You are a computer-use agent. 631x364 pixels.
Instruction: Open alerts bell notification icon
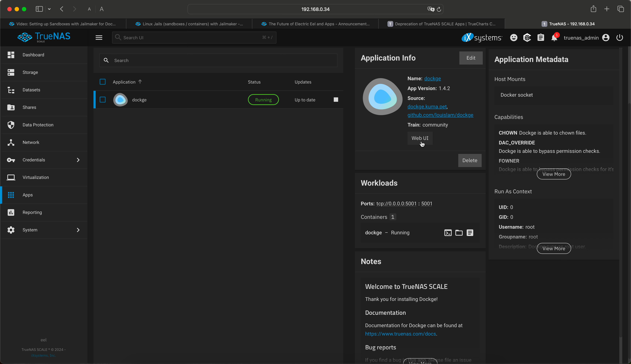(x=554, y=38)
